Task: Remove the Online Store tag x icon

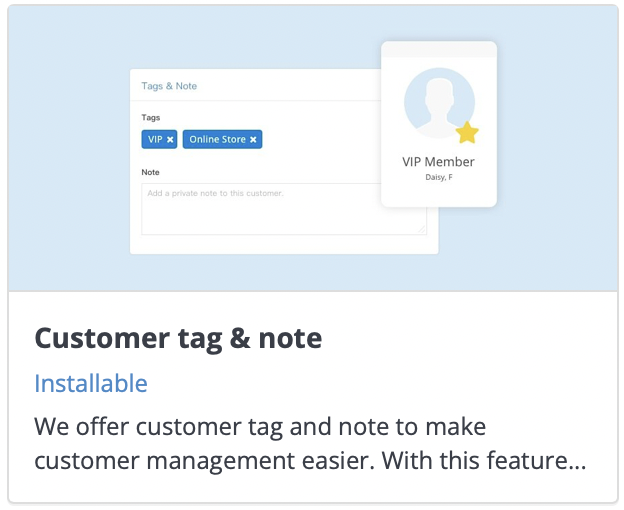Action: coord(253,140)
